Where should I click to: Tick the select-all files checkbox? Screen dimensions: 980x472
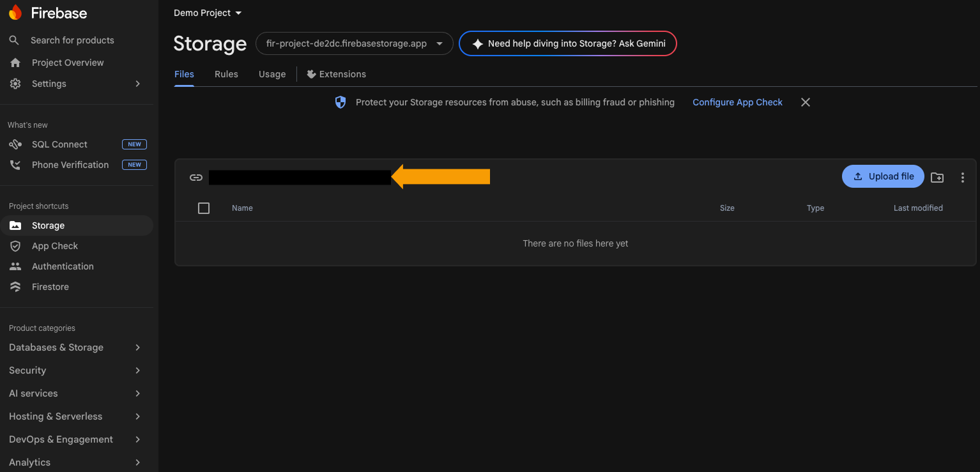[204, 208]
